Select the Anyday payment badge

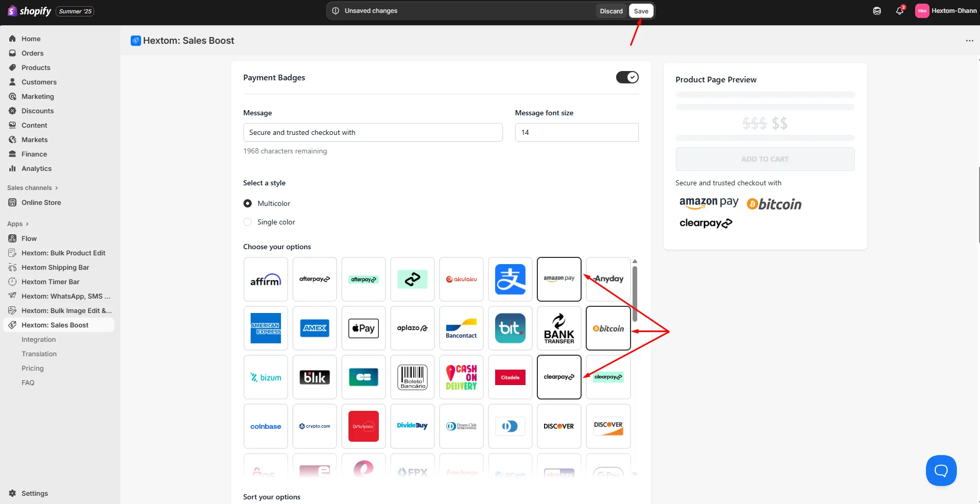pyautogui.click(x=608, y=279)
